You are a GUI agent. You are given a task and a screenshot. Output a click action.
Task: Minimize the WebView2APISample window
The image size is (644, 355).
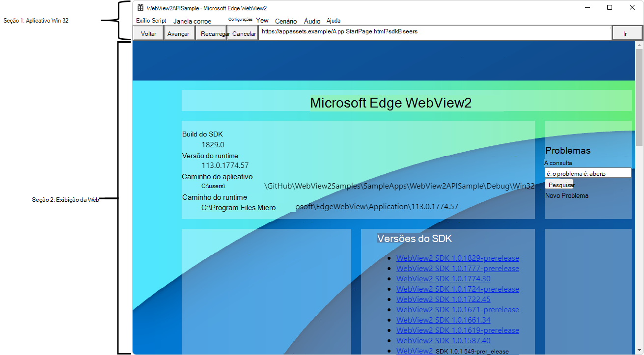(587, 7)
